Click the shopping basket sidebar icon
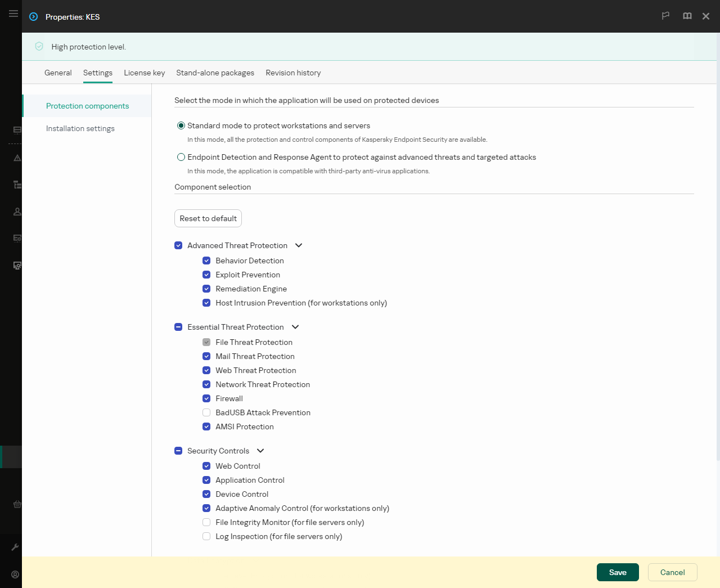 17,504
